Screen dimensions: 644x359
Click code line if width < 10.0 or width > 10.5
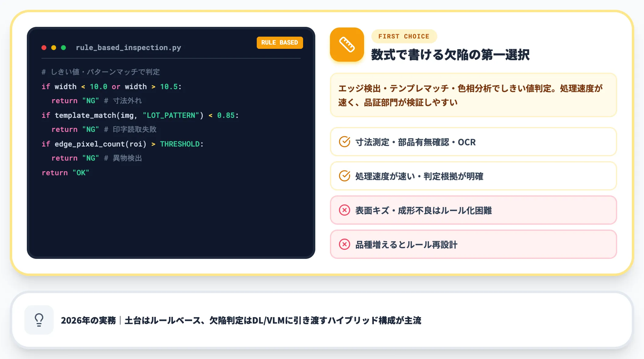click(112, 87)
